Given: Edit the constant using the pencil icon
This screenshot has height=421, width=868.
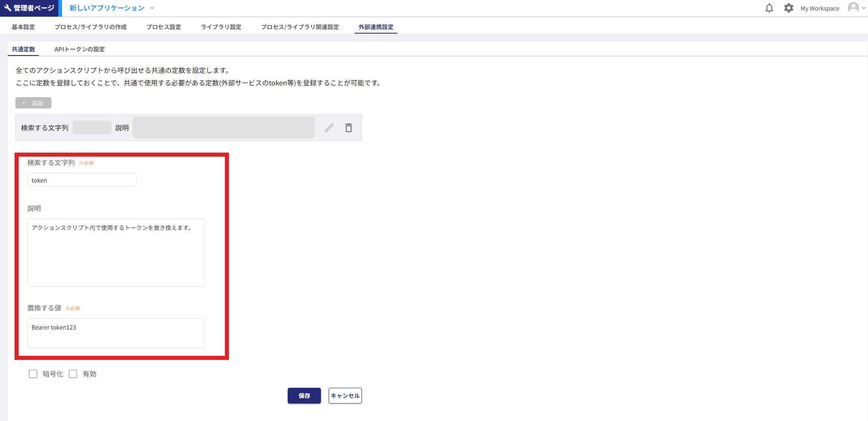Looking at the screenshot, I should pyautogui.click(x=329, y=128).
